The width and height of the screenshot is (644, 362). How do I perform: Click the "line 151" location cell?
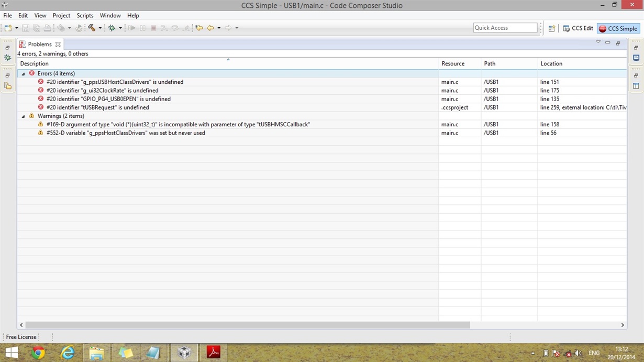[x=549, y=82]
